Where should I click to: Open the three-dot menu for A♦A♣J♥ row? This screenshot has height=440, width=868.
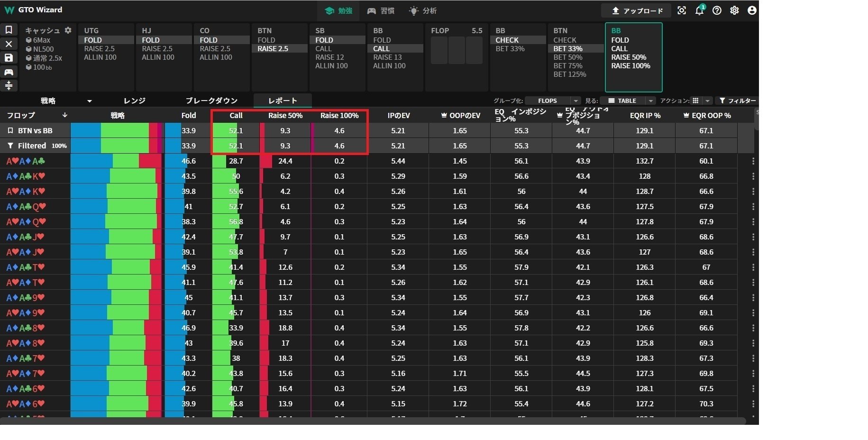(x=753, y=237)
